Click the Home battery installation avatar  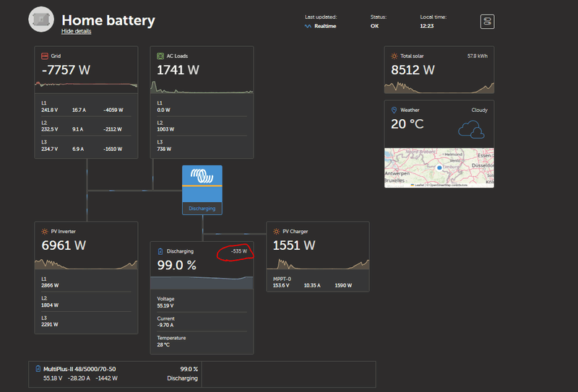[x=41, y=19]
